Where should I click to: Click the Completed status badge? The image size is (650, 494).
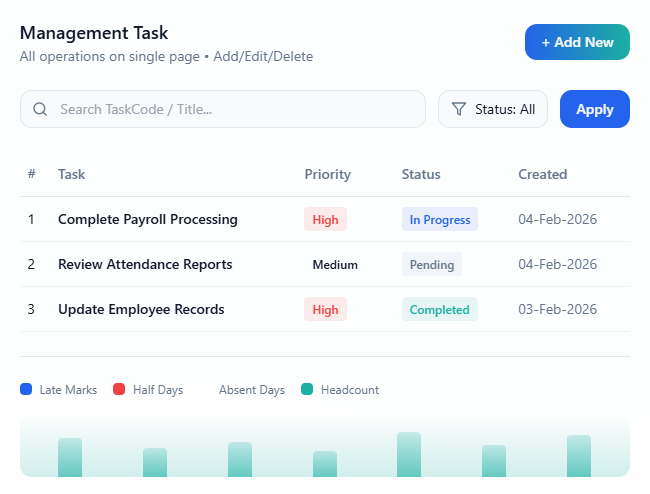point(439,310)
